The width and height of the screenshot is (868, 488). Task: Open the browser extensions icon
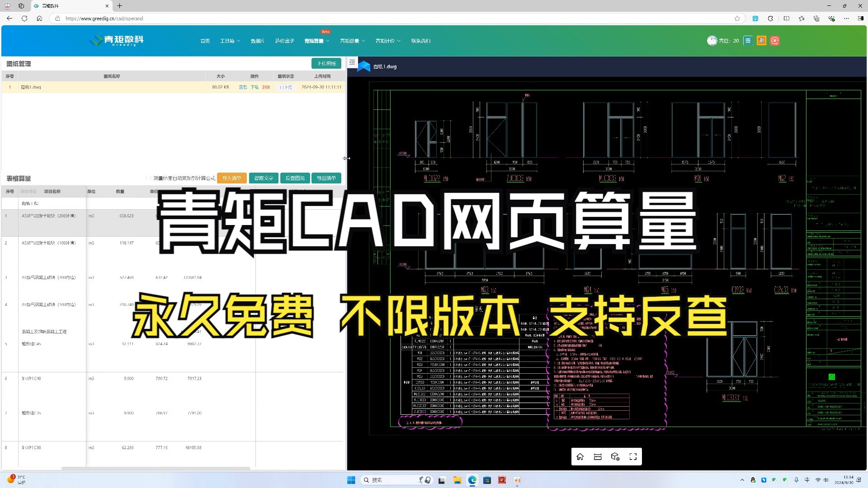click(770, 19)
